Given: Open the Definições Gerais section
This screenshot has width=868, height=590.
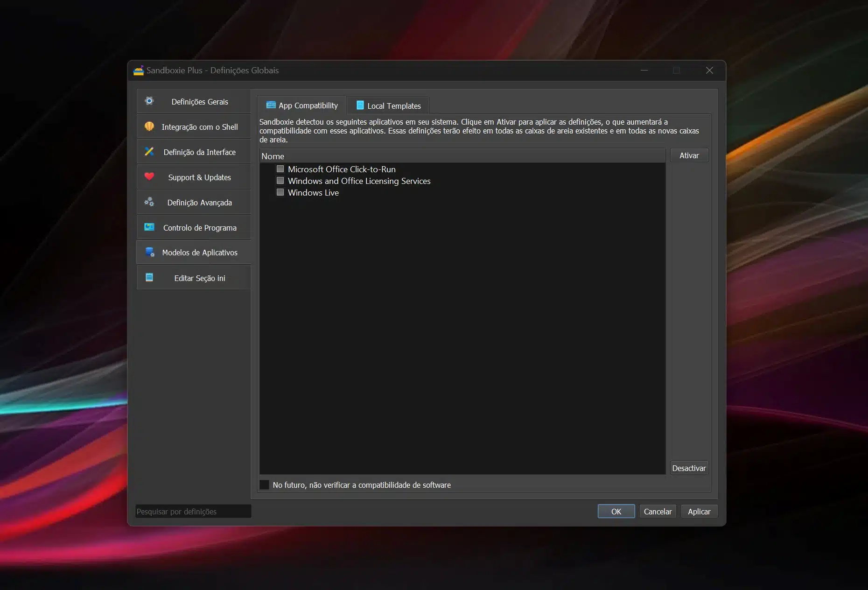Looking at the screenshot, I should click(x=194, y=101).
